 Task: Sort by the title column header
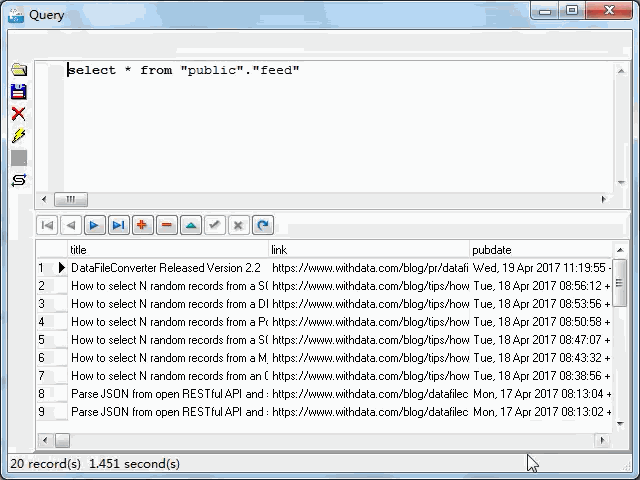[x=167, y=250]
